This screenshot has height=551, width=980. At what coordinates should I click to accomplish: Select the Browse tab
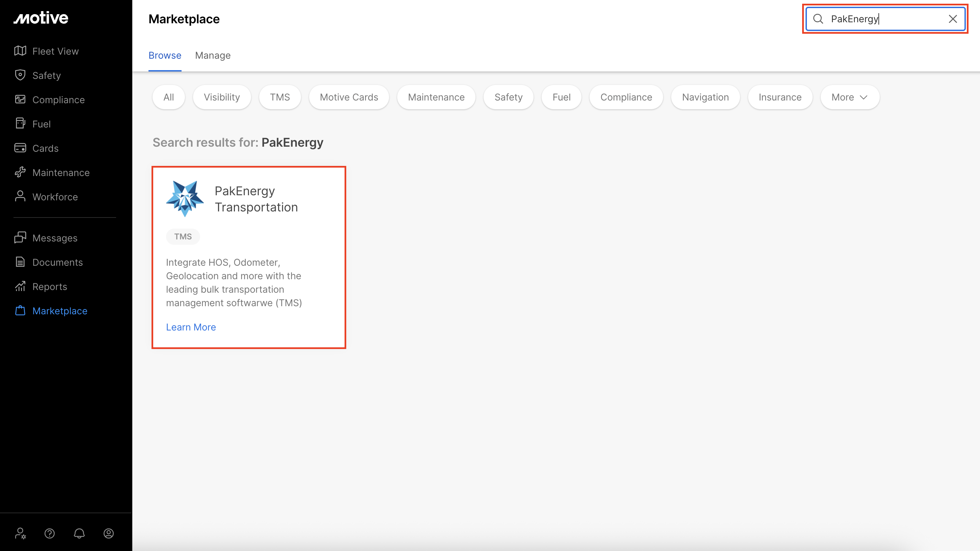click(x=165, y=56)
